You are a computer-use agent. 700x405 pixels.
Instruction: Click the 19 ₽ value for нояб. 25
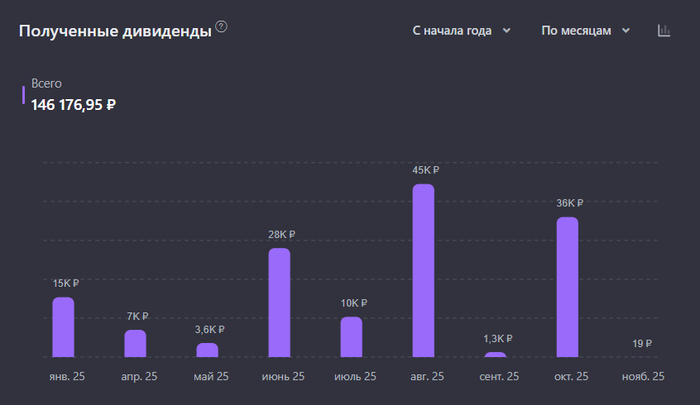tap(641, 344)
